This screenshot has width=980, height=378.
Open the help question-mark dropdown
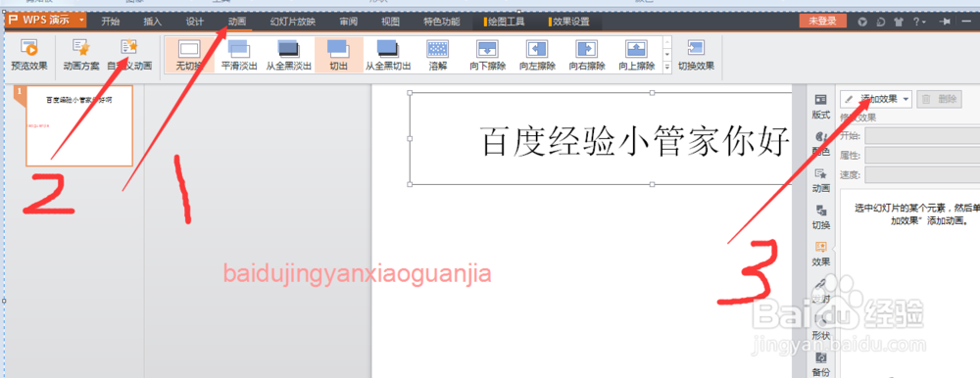pyautogui.click(x=919, y=22)
